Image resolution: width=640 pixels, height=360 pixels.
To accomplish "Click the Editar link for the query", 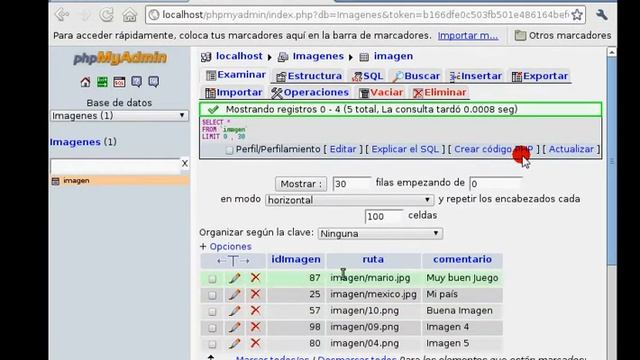I will [343, 149].
